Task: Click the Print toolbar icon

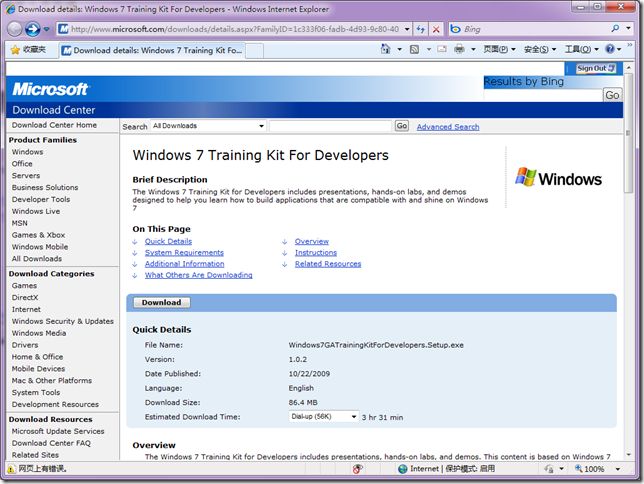Action: 459,49
